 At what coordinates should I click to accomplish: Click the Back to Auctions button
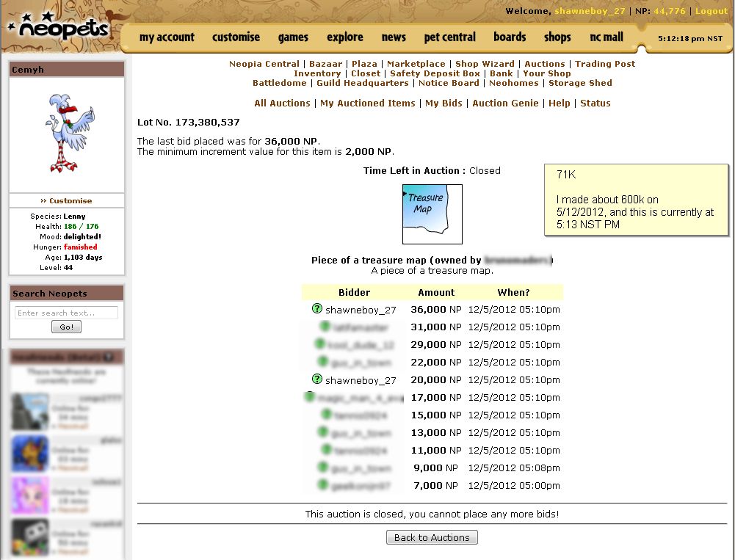point(432,537)
